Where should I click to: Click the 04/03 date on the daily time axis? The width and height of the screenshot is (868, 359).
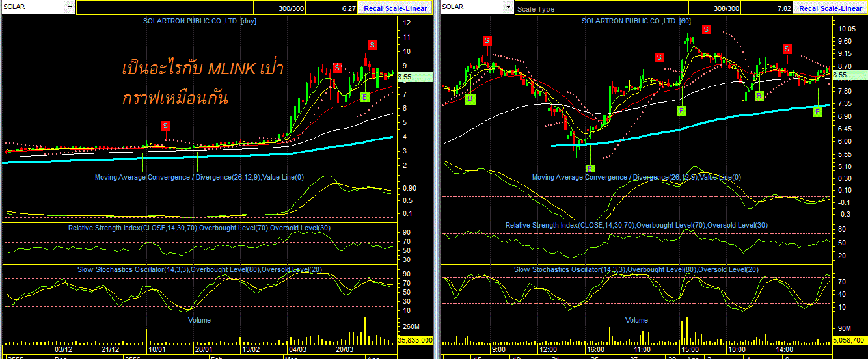[x=299, y=349]
